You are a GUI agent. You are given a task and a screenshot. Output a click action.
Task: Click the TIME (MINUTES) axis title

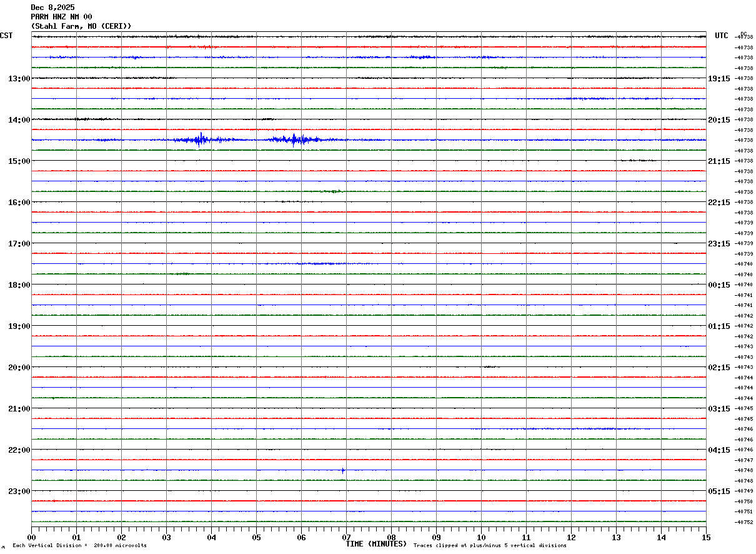pyautogui.click(x=376, y=544)
